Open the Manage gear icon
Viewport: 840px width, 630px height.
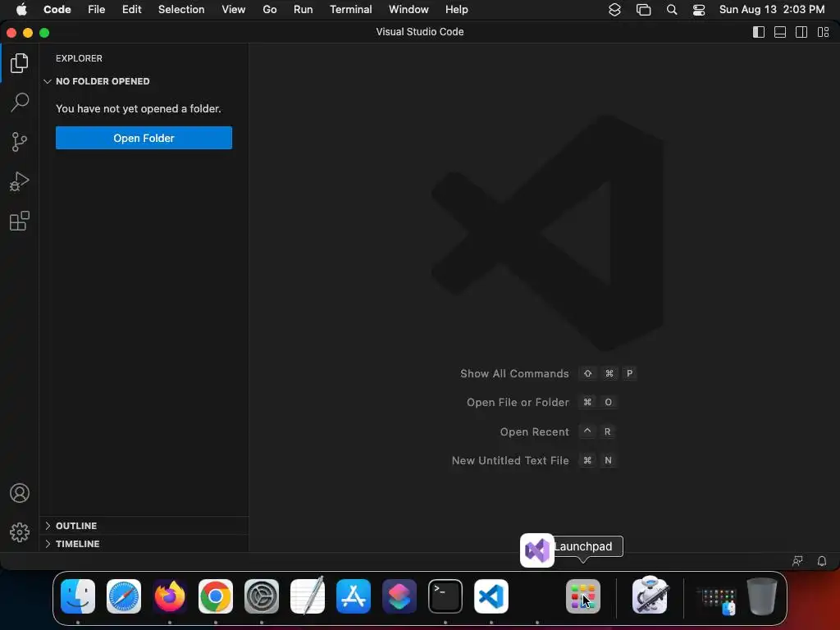click(20, 532)
